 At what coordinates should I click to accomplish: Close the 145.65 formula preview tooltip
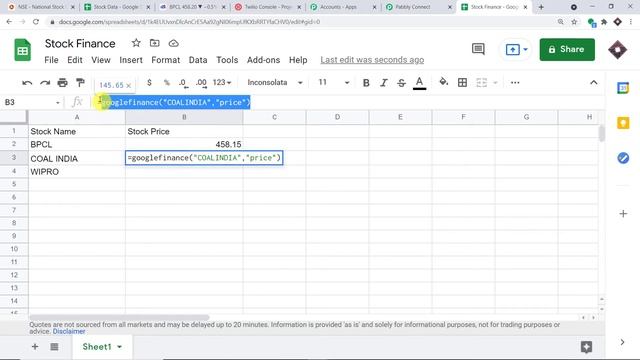point(129,85)
